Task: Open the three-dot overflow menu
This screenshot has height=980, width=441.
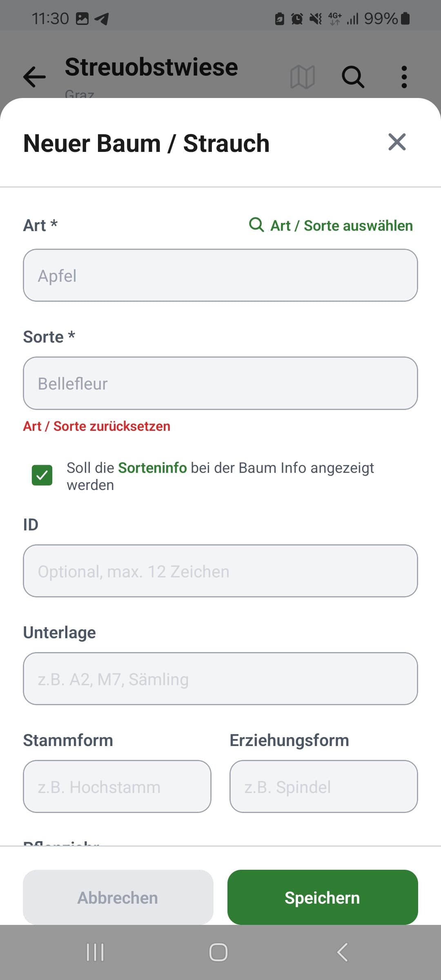Action: click(x=404, y=77)
